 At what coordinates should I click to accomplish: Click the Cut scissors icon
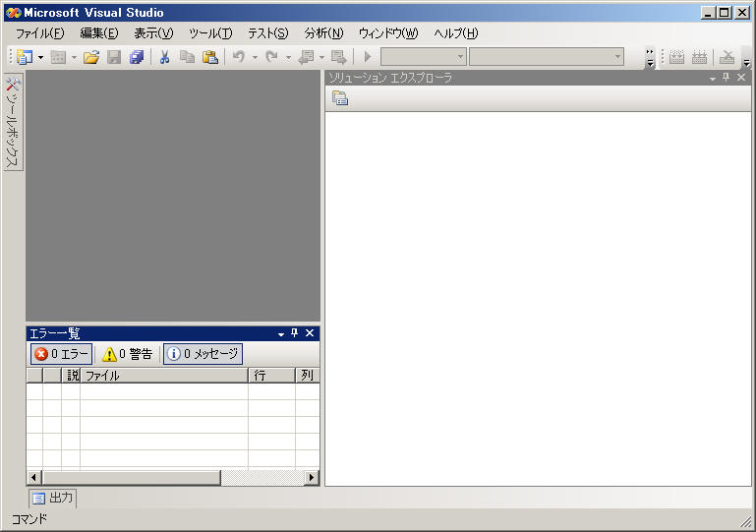164,57
